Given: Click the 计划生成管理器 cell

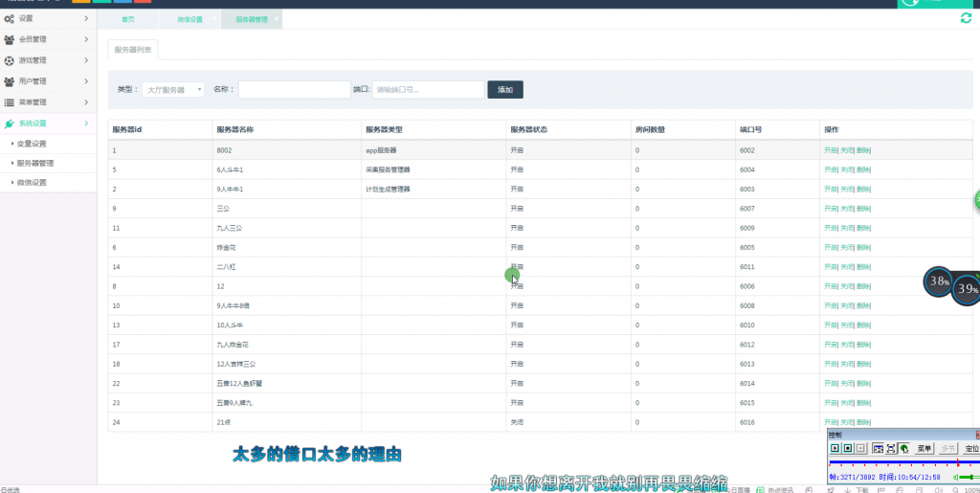Looking at the screenshot, I should 388,190.
